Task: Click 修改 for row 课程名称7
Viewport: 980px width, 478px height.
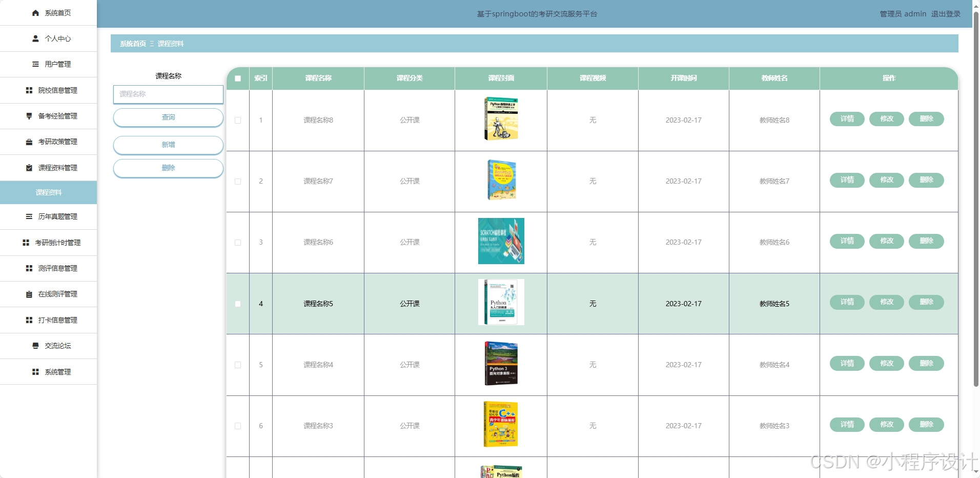Action: pyautogui.click(x=887, y=180)
